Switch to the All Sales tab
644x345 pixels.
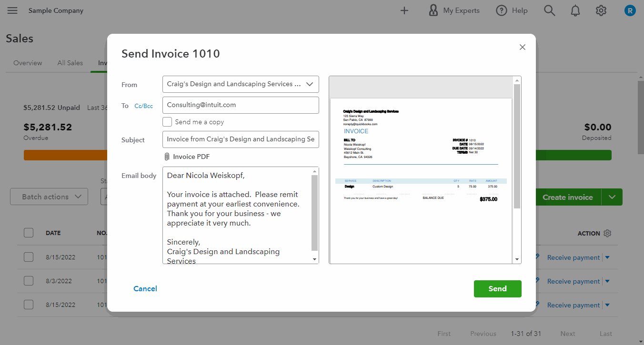(x=70, y=63)
